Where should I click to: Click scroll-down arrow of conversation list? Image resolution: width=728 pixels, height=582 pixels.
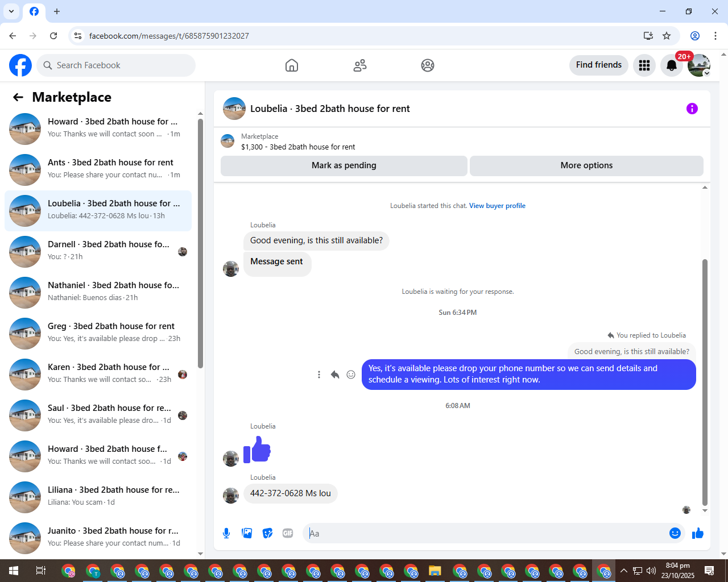[x=200, y=554]
